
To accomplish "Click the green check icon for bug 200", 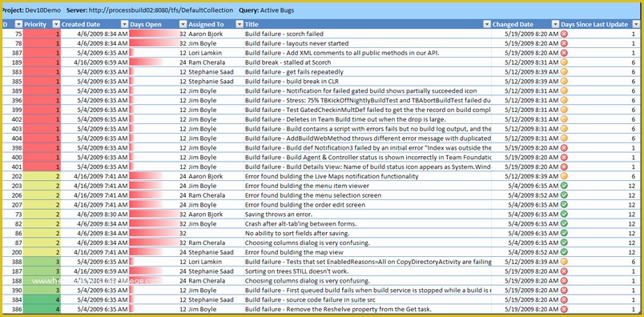I will tap(565, 252).
